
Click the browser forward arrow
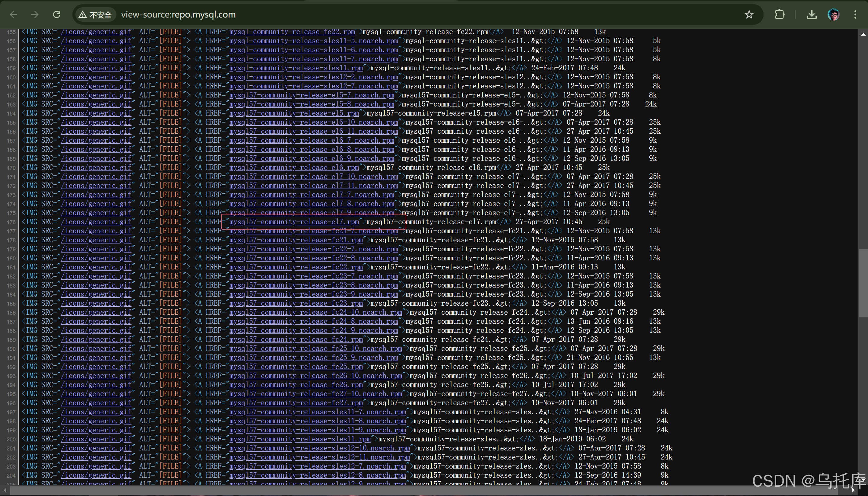point(35,15)
